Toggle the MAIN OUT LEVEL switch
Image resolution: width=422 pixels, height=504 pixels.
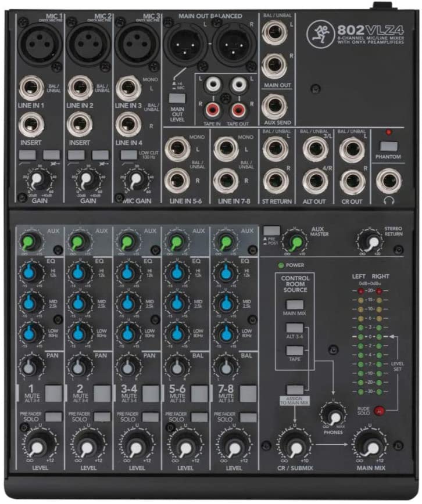177,98
